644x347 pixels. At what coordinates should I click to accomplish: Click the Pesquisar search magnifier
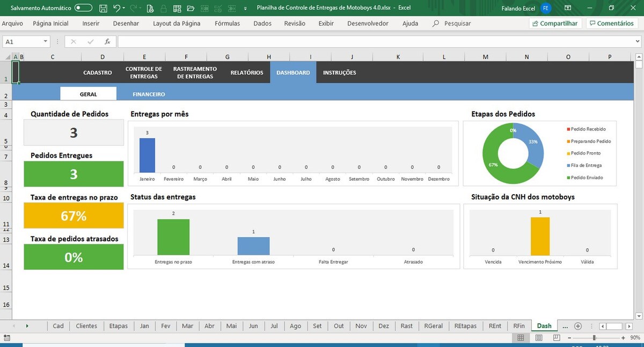coord(436,24)
